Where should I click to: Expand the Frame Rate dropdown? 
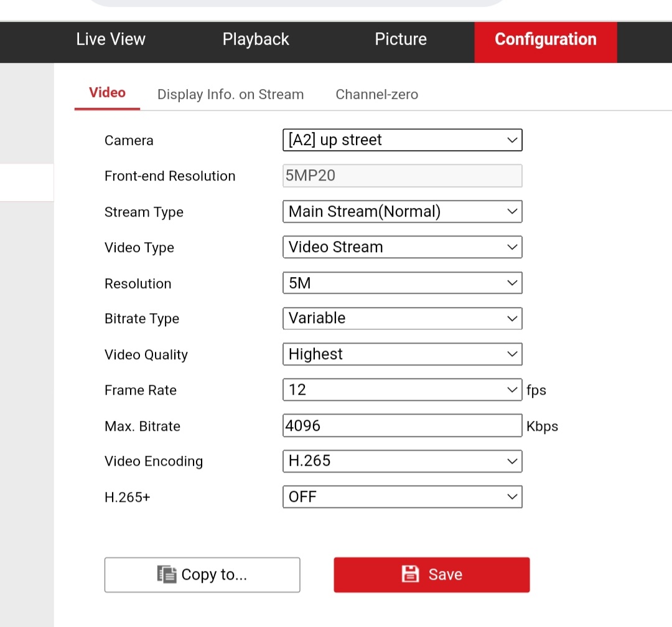(x=402, y=390)
